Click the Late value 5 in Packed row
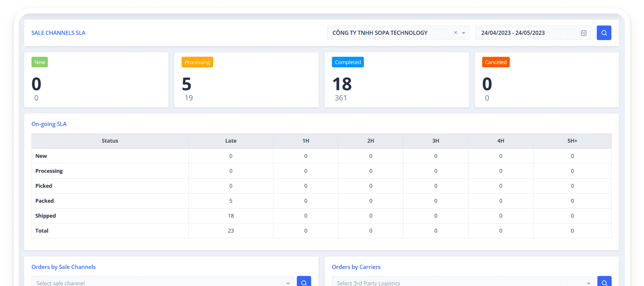 (x=231, y=201)
